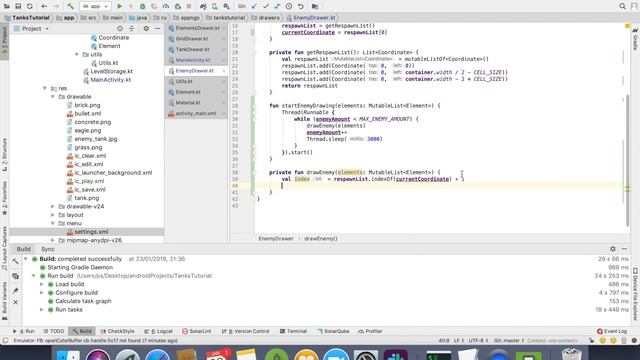Hide the Project panel with minus icon
This screenshot has width=640, height=360.
(158, 29)
